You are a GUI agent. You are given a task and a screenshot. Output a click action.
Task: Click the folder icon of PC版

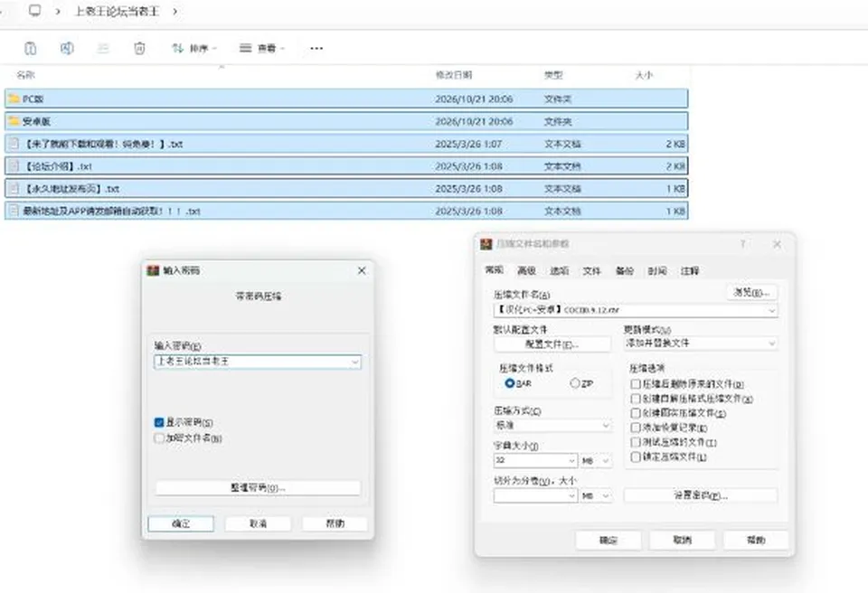tap(14, 99)
